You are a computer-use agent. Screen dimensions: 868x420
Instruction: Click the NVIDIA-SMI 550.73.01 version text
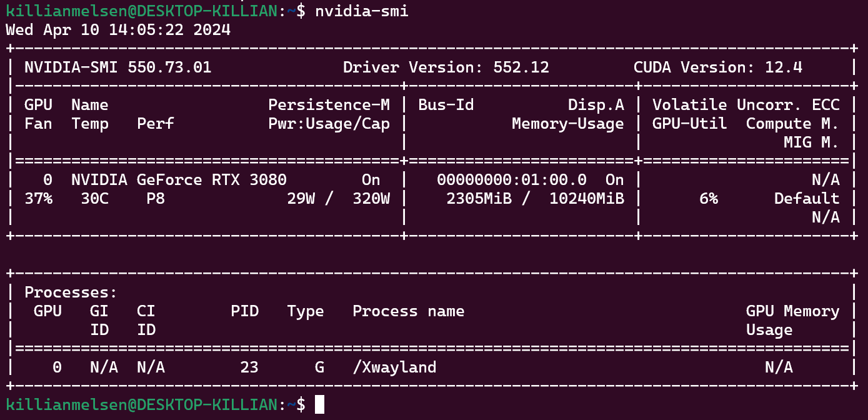(x=117, y=67)
